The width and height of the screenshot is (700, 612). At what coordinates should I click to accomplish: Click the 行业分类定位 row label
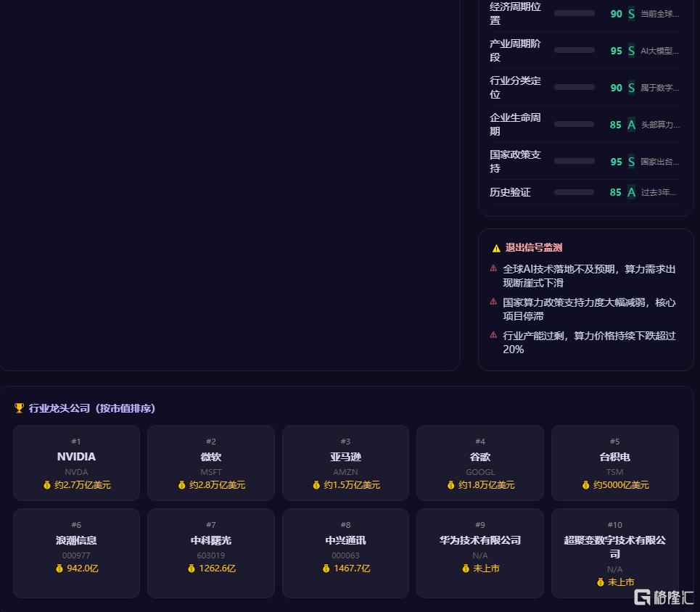point(515,88)
